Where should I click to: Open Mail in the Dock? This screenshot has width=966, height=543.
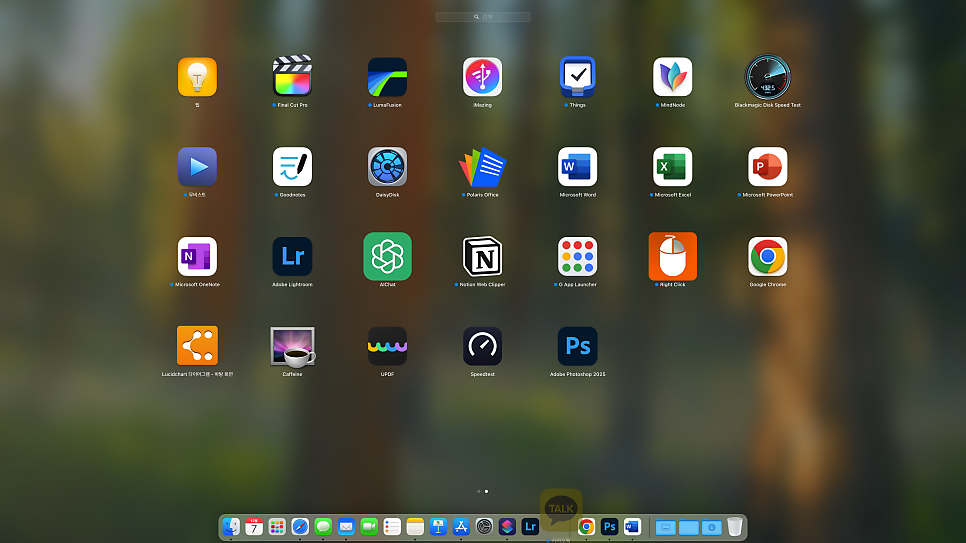[x=346, y=526]
